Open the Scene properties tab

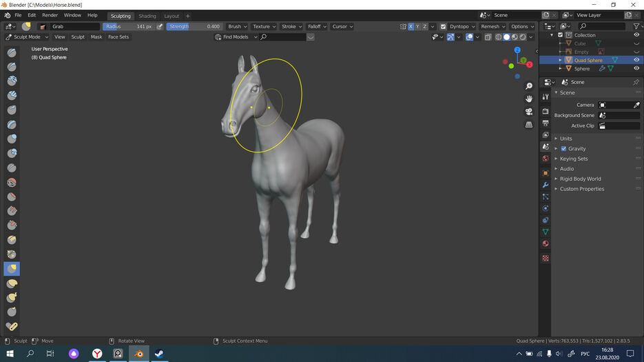[546, 146]
